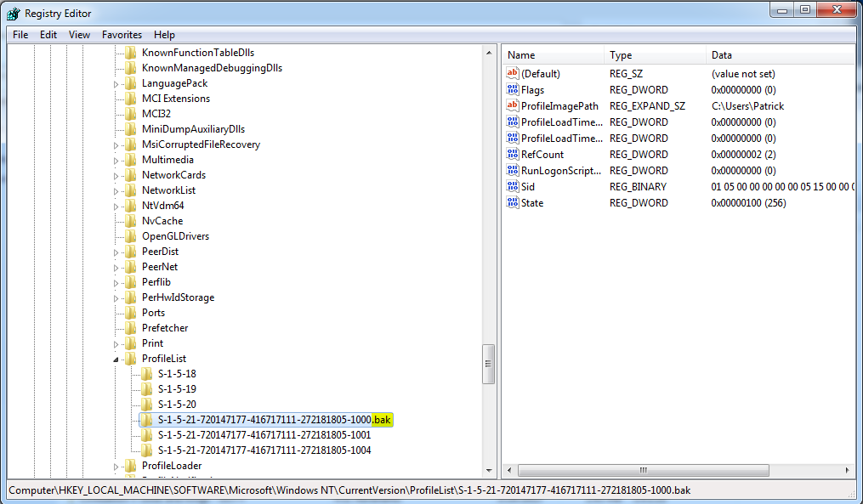Image resolution: width=863 pixels, height=504 pixels.
Task: Sort values by the Name column header
Action: point(553,55)
